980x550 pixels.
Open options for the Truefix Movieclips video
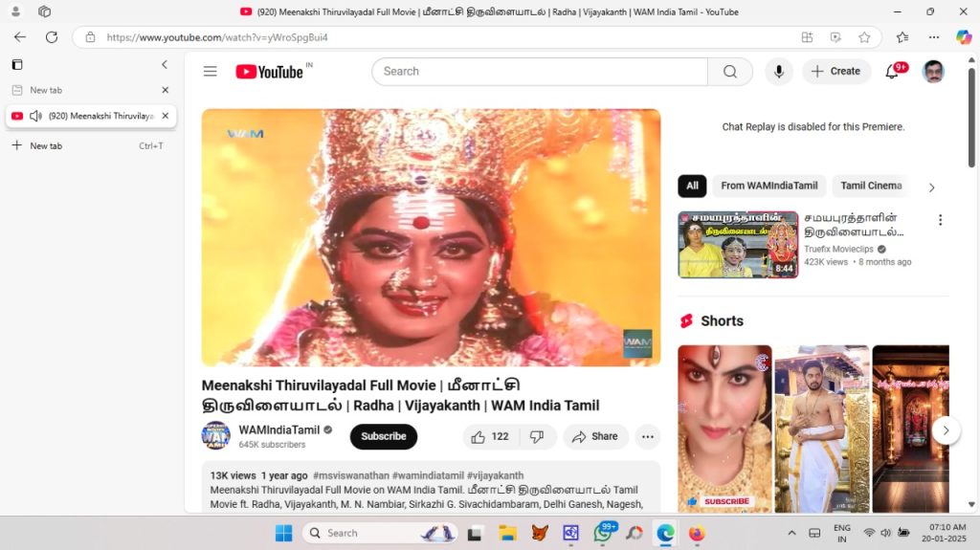point(940,220)
